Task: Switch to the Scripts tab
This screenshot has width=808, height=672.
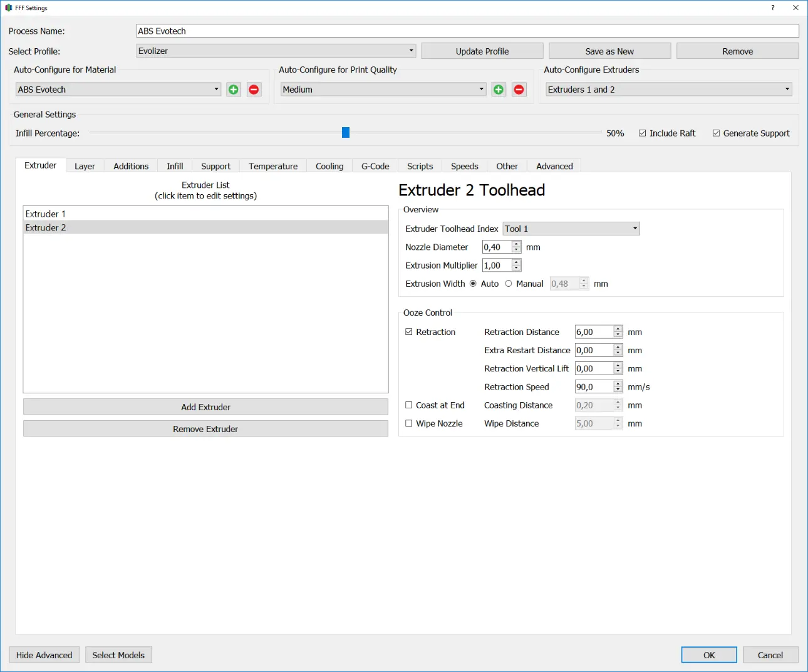Action: 420,166
